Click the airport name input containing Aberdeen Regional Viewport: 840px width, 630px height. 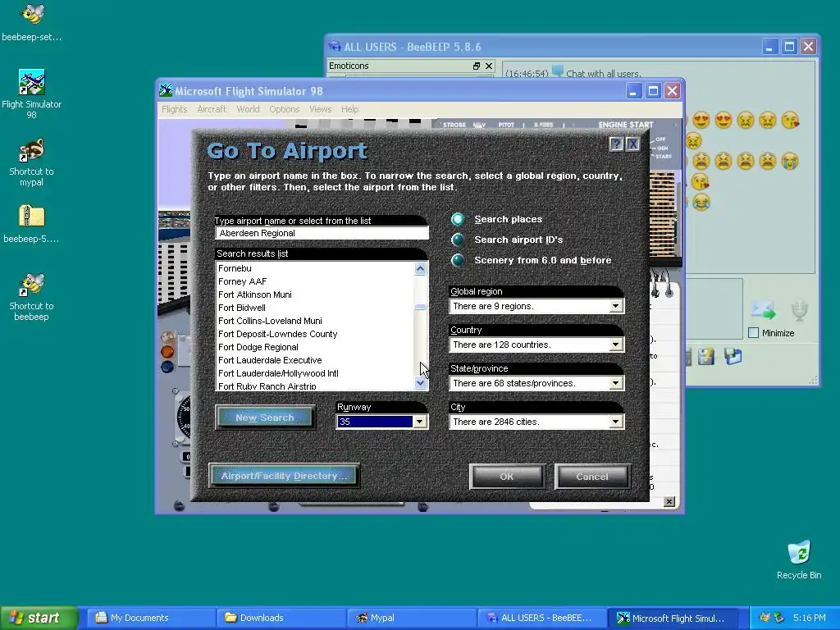[322, 233]
